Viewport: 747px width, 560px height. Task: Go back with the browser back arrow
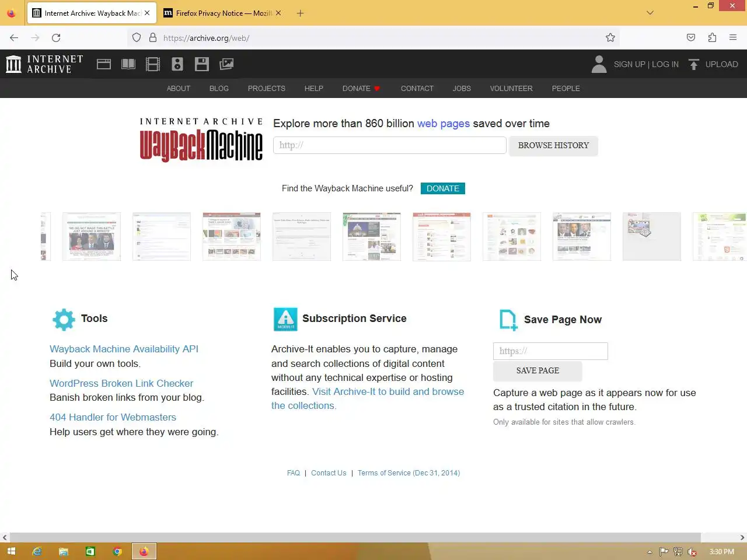(14, 38)
